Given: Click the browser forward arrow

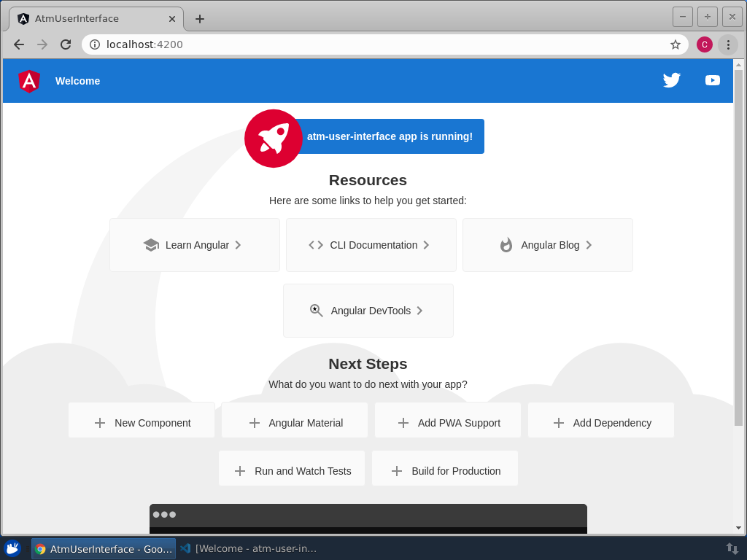Looking at the screenshot, I should (x=42, y=44).
